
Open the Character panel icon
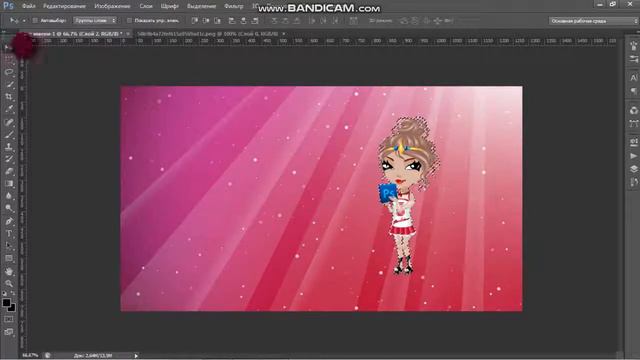coord(633,78)
